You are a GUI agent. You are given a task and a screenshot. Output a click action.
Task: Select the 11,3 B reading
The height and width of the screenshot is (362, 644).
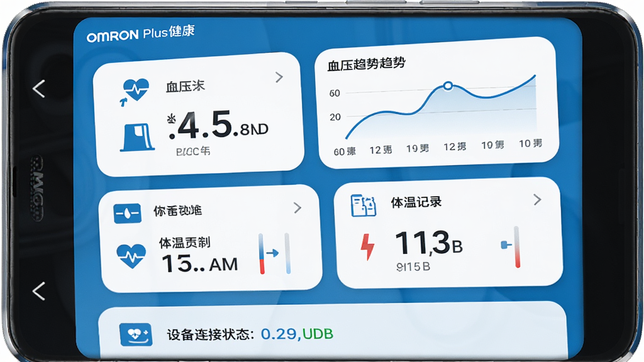[x=429, y=243]
